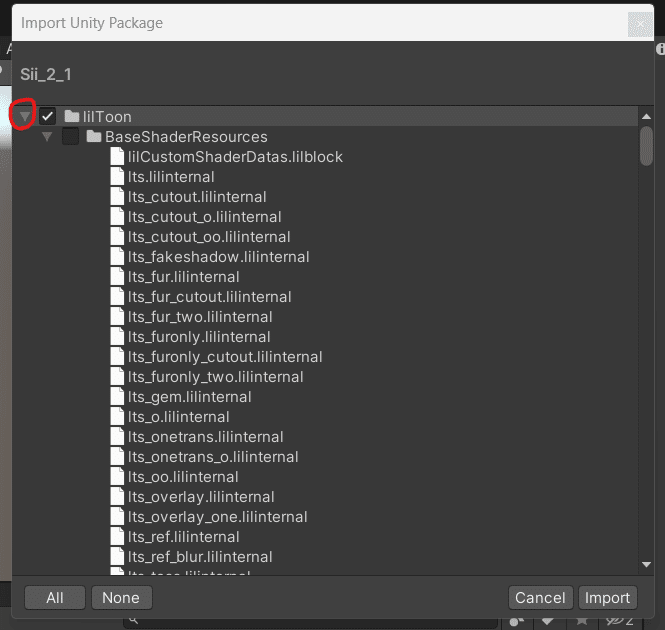Screen dimensions: 665x630
Task: Select lilCustomShaderDatas.lilblock file row
Action: tap(324, 157)
